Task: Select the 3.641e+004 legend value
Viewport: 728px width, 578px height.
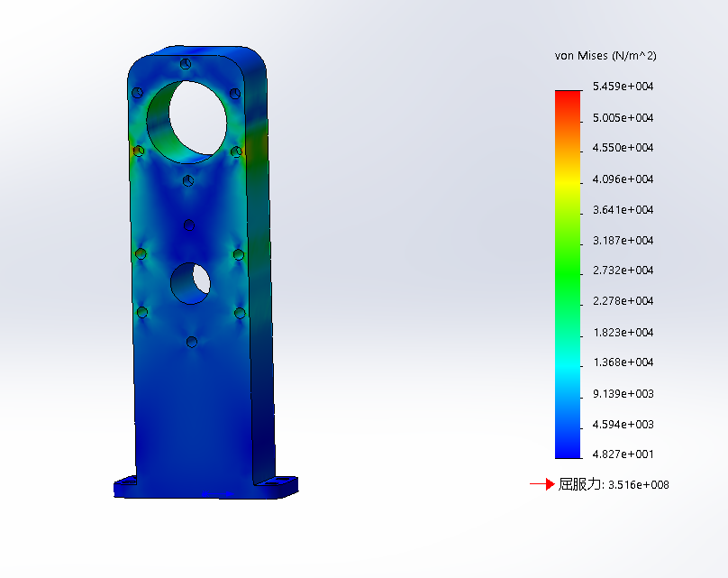Action: coord(623,210)
